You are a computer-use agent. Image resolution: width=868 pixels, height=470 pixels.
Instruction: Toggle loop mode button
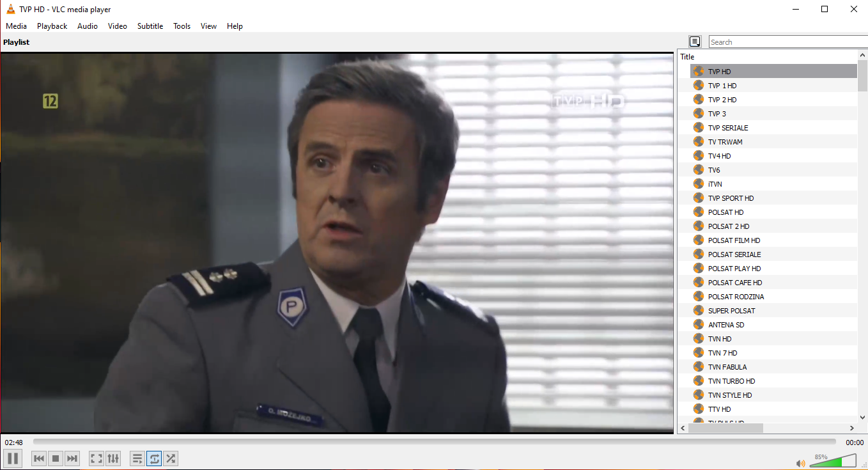154,458
